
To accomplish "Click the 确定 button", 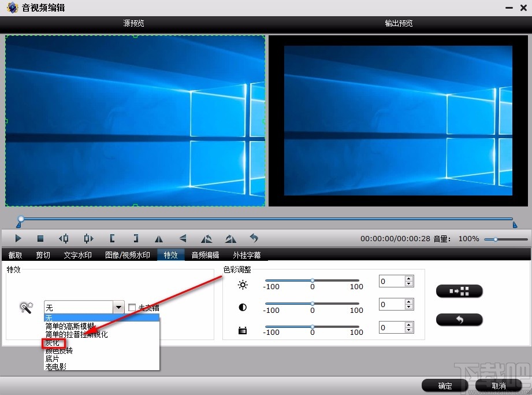I will tap(444, 386).
